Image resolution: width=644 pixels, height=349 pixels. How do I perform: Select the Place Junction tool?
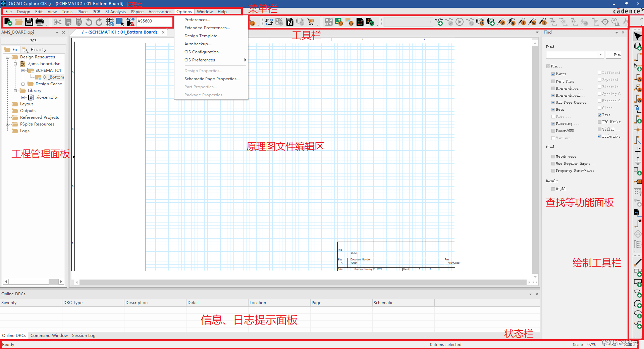(638, 130)
